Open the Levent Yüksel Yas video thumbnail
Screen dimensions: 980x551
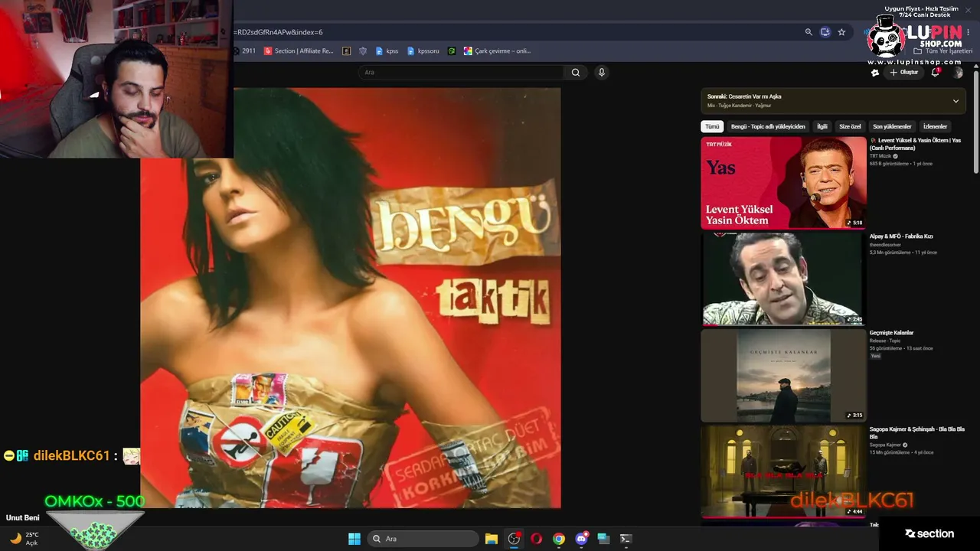783,183
